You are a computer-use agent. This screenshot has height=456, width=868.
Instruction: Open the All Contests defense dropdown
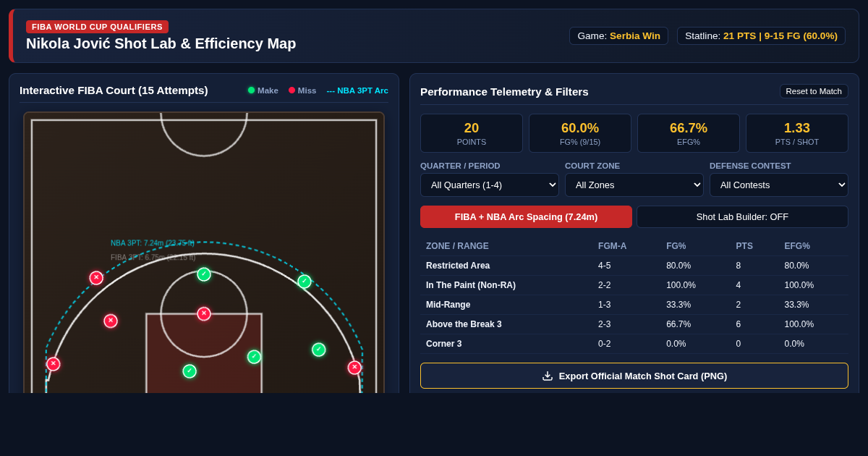pyautogui.click(x=779, y=185)
